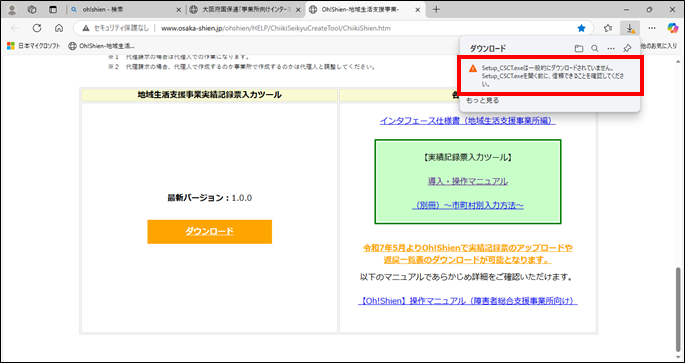
Task: Open the orange 令和7年5月 Oh!Shien notice link
Action: click(468, 254)
